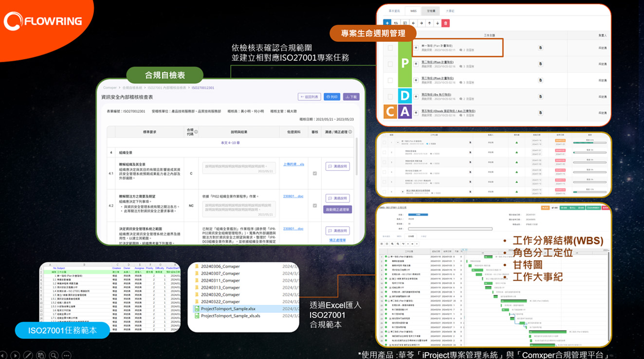Click blue add-task plus icon in WBS toolbar
The image size is (644, 359).
tap(387, 23)
